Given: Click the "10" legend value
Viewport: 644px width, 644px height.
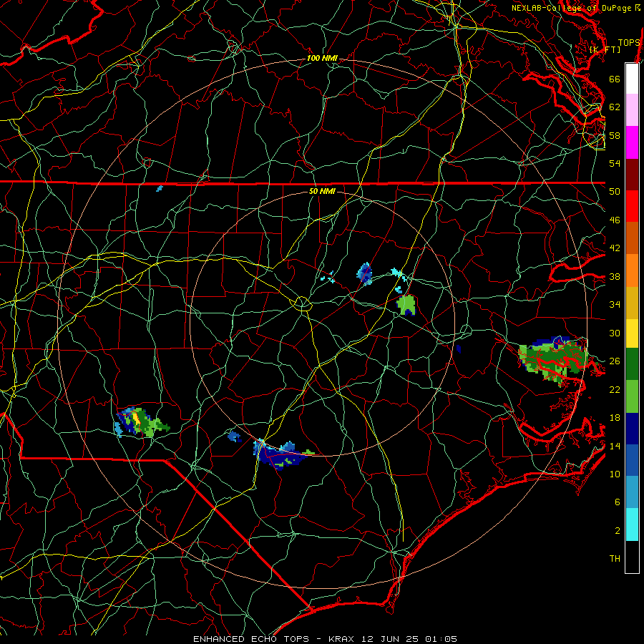Looking at the screenshot, I should pos(615,474).
